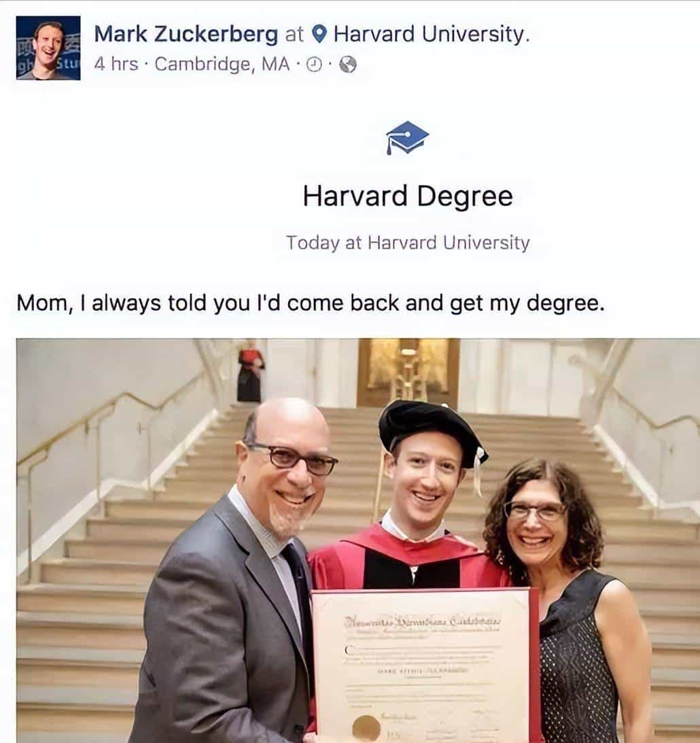Click the blue graduation cap life event icon
Viewport: 700px width, 743px height.
click(x=407, y=137)
